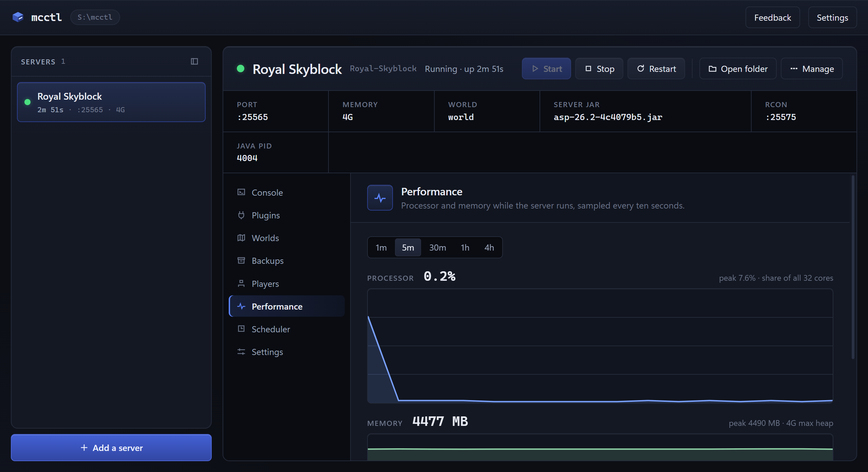The image size is (868, 472).
Task: Click the Players person icon
Action: (x=241, y=283)
